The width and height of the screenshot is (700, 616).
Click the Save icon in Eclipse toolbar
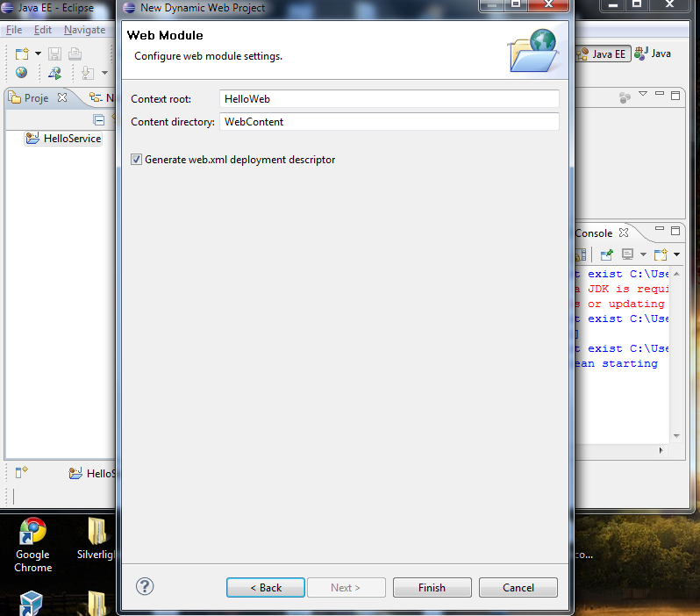pos(54,54)
